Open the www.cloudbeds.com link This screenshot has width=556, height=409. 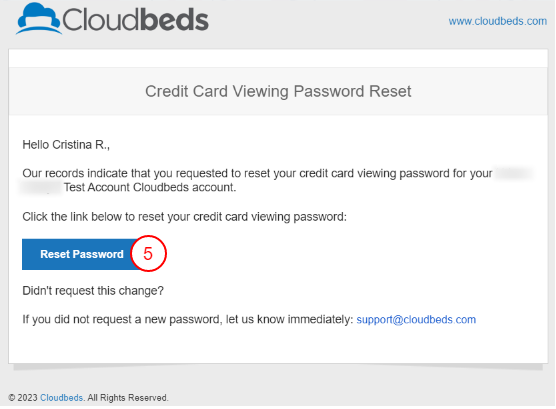[x=497, y=21]
